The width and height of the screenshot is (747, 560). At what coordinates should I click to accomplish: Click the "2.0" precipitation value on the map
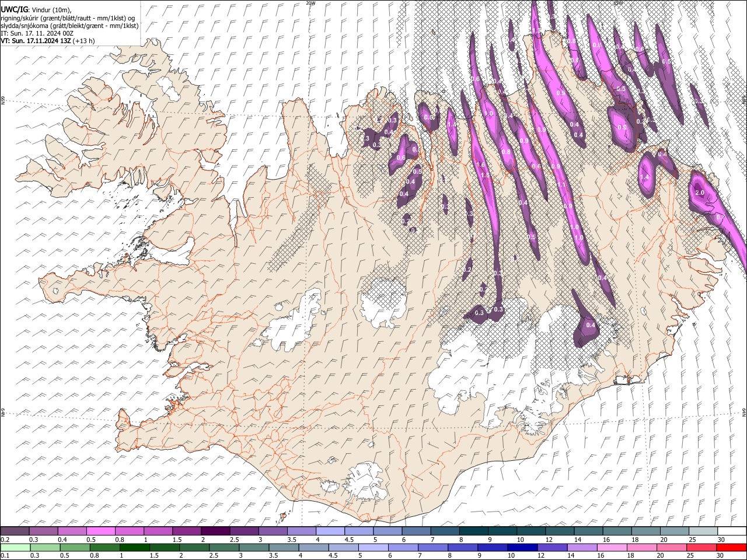point(700,193)
